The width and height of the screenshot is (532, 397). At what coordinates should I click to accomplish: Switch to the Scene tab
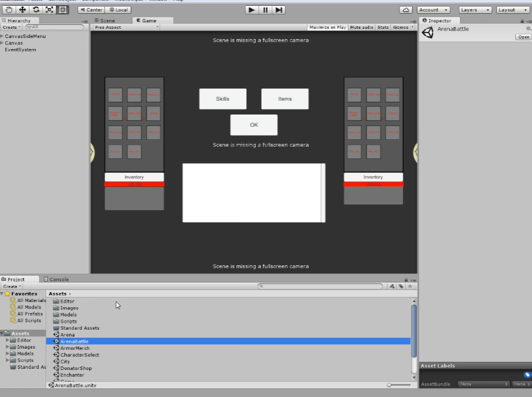click(x=105, y=21)
